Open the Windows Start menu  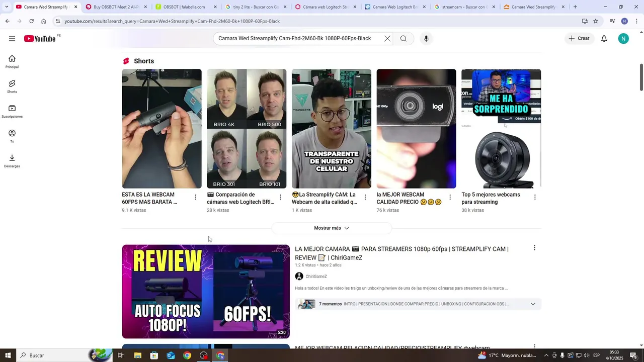(x=8, y=355)
